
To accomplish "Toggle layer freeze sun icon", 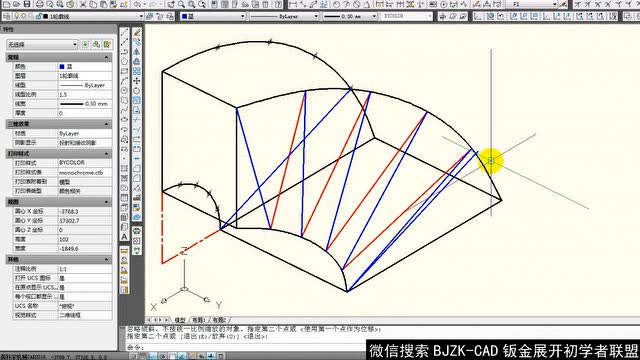I will click(24, 16).
